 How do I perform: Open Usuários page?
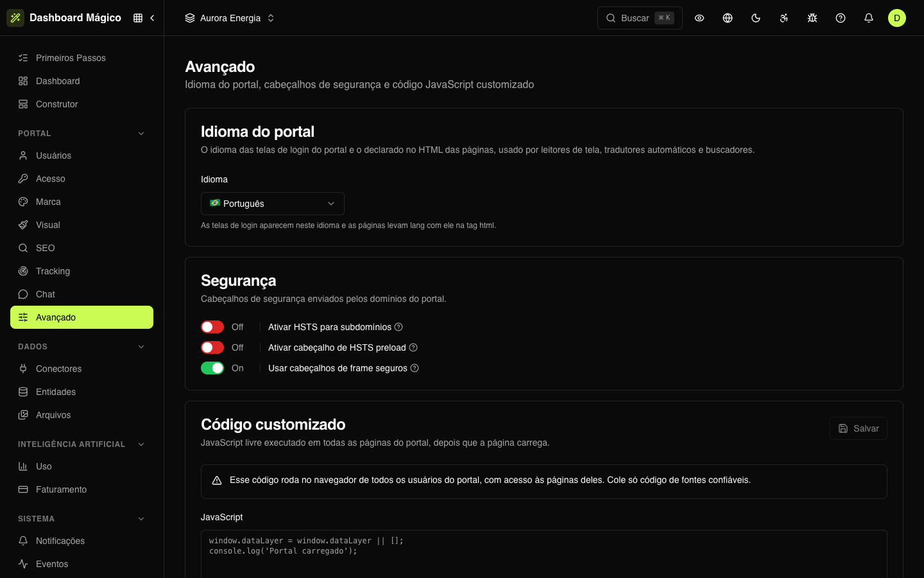coord(81,155)
